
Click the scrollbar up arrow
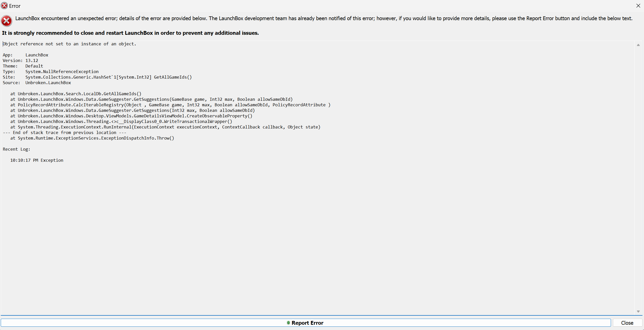[638, 45]
